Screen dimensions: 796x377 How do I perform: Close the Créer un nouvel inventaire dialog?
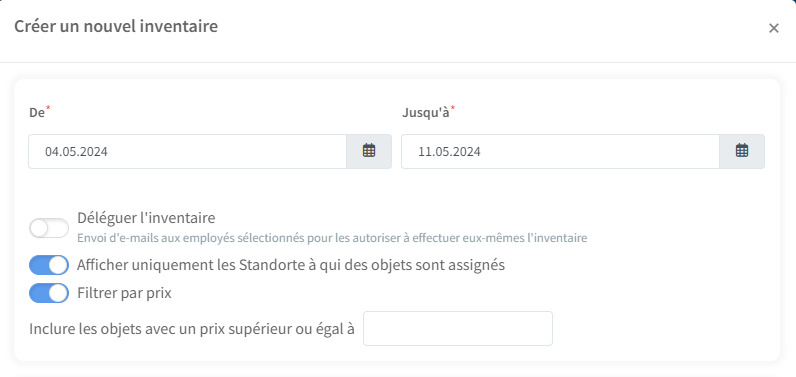[774, 28]
